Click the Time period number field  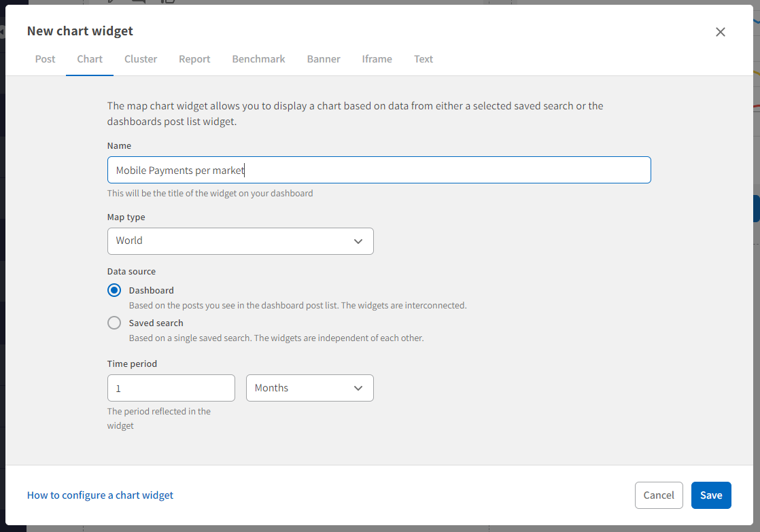171,388
